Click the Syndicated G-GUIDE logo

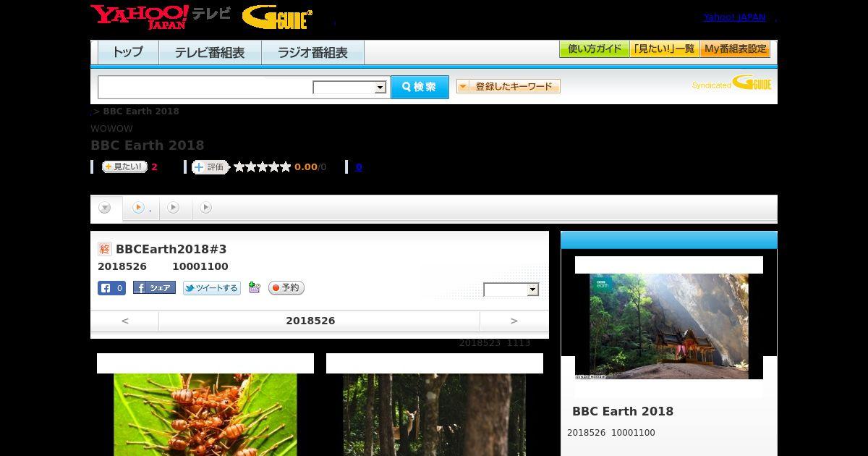pos(731,83)
